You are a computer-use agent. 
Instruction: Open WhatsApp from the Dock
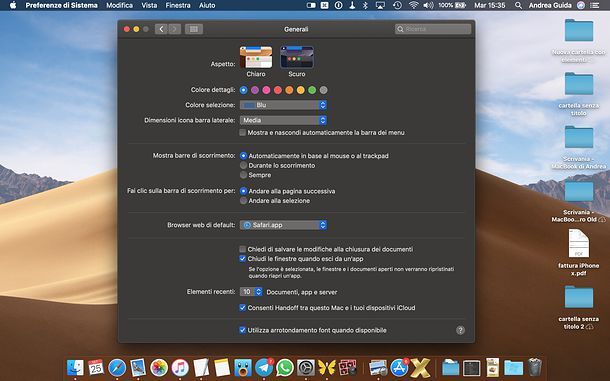[285, 367]
